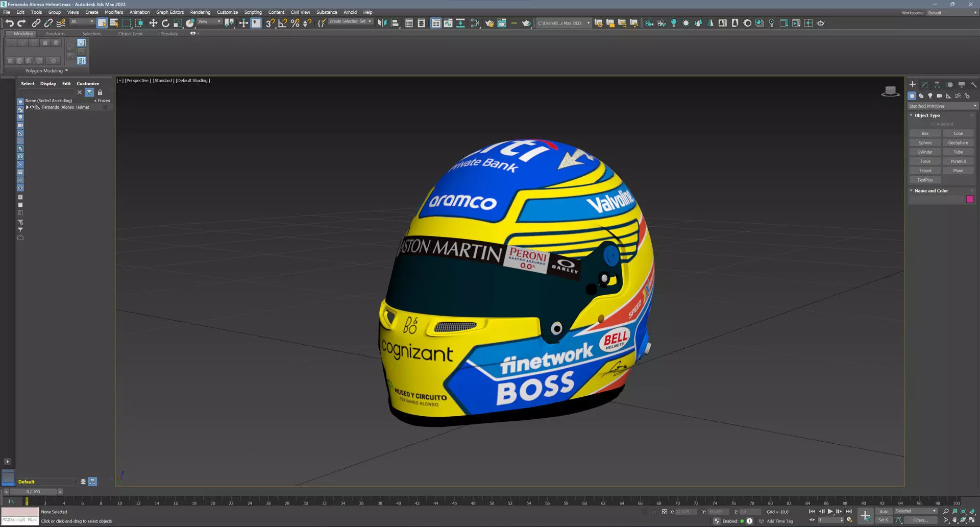Click the Render Setup icon
The image size is (980, 527).
point(489,23)
